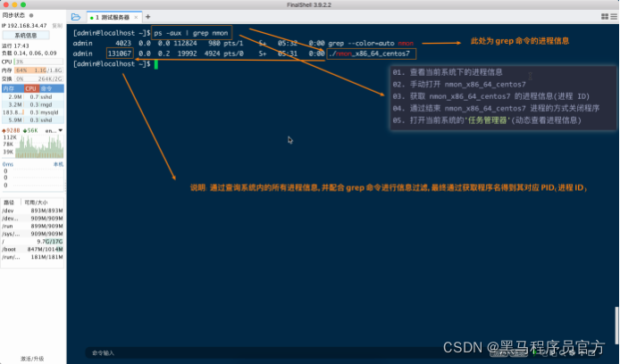Click the 交换 swap usage bar
Image resolution: width=620 pixels, height=364 pixels.
coord(38,79)
